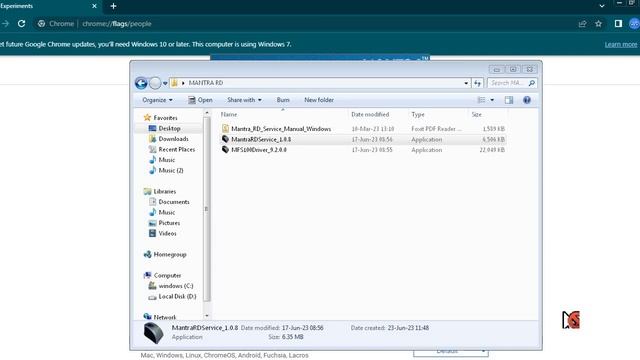The image size is (640, 360).
Task: Select Homegroup in the navigation pane
Action: [170, 255]
